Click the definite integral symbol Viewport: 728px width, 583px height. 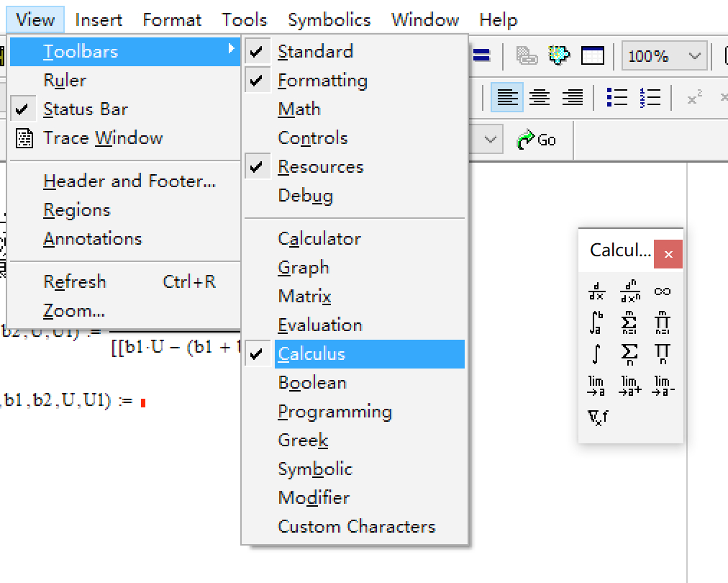tap(596, 323)
